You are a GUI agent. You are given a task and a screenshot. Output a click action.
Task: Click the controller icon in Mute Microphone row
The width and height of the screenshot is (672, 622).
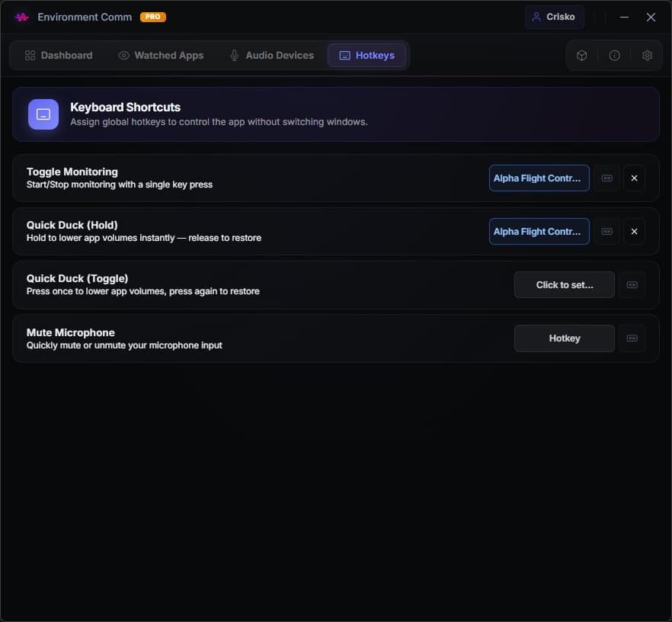tap(632, 338)
